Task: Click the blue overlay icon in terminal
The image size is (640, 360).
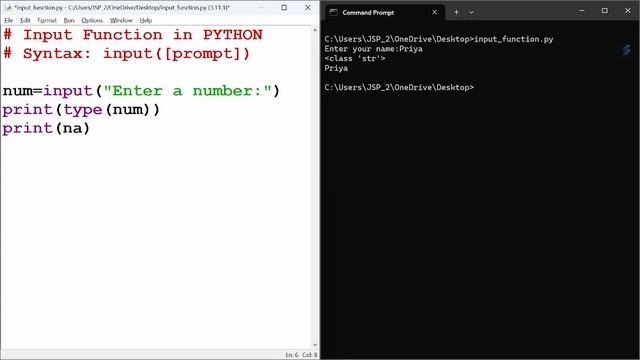Action: [x=627, y=50]
